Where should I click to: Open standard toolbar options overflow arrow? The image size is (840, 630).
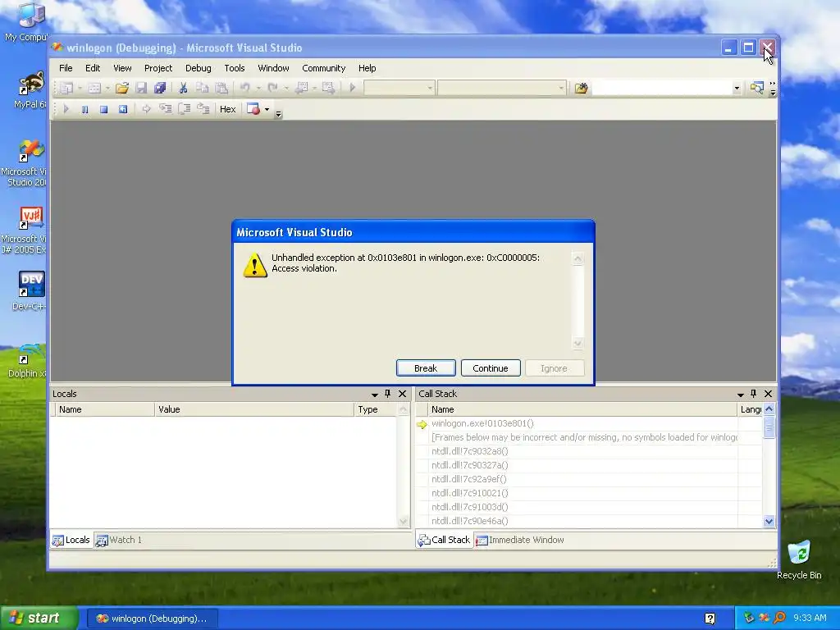tap(773, 89)
